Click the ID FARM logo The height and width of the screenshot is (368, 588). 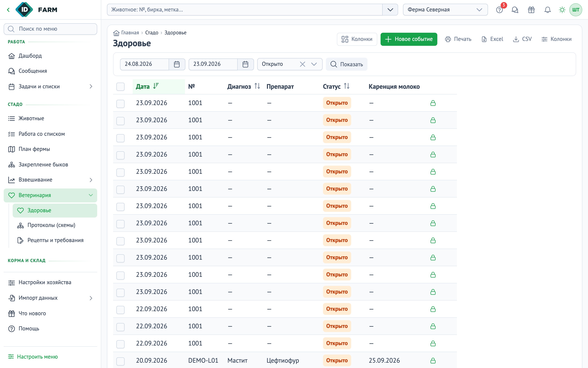(37, 10)
